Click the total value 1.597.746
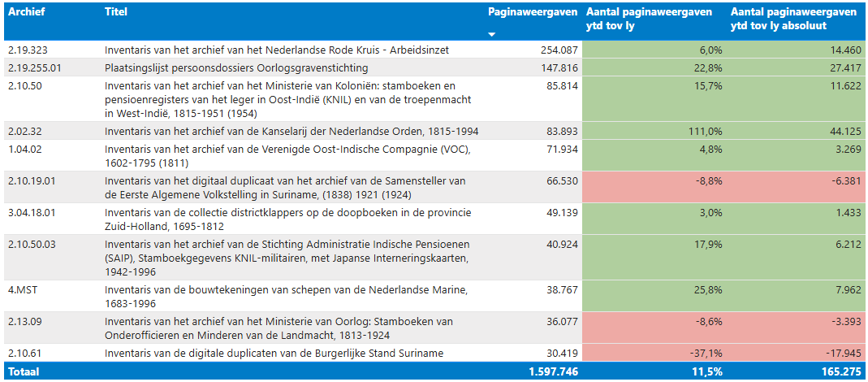This screenshot has width=868, height=382. coord(550,371)
